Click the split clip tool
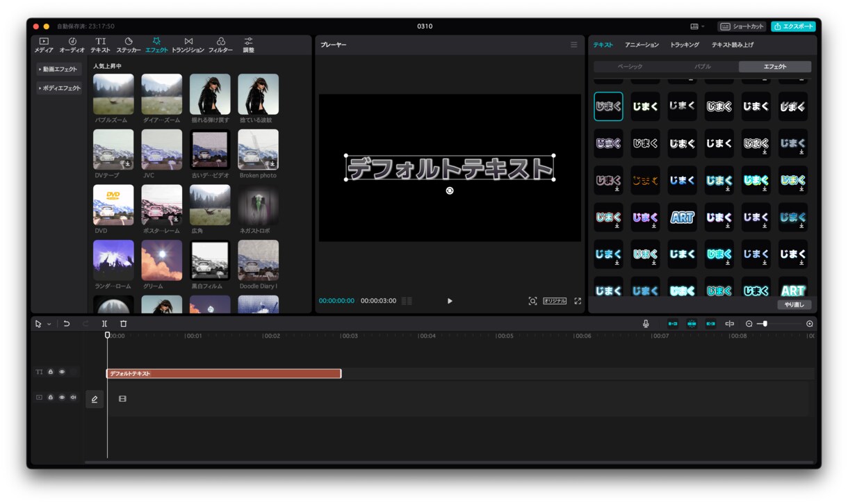 coord(104,324)
